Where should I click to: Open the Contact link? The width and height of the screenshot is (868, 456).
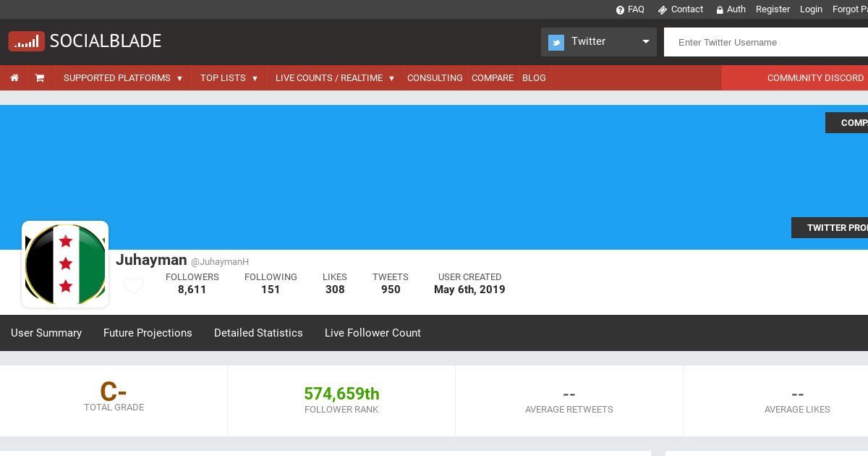click(687, 9)
